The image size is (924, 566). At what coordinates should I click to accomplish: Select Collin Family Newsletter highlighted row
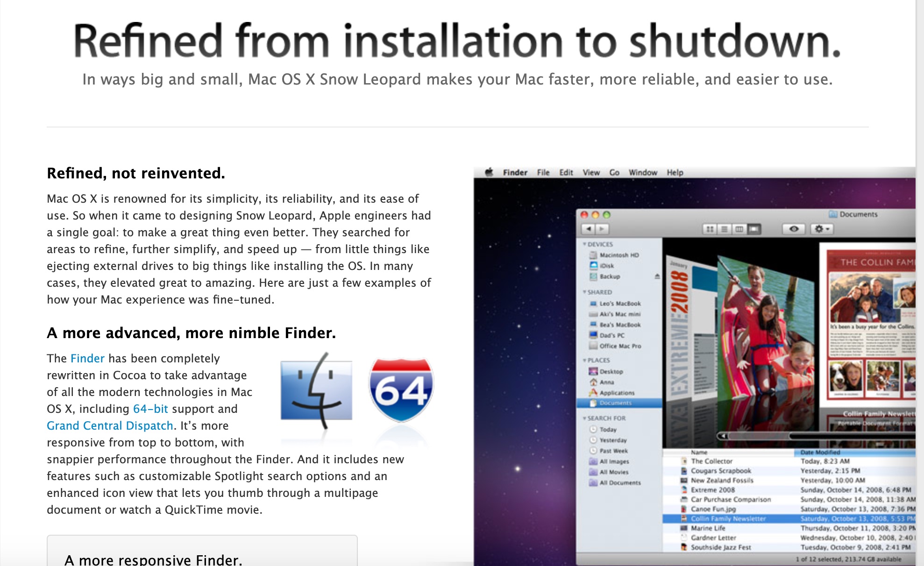789,518
